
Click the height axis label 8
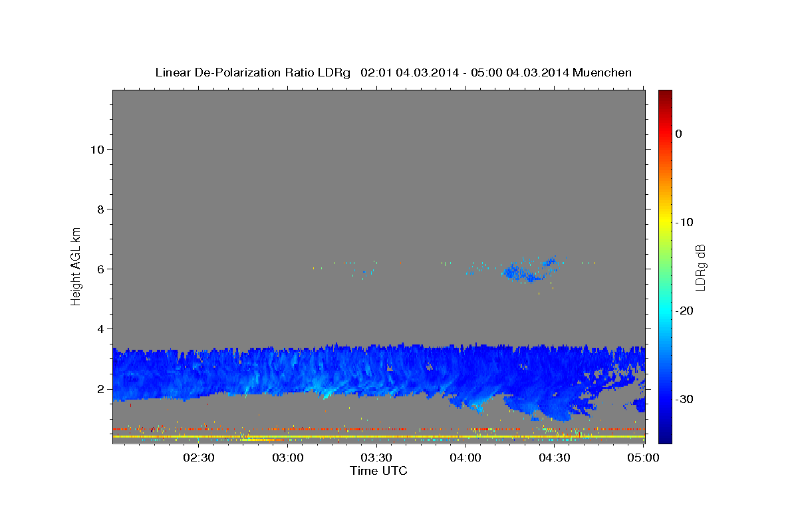pos(100,209)
